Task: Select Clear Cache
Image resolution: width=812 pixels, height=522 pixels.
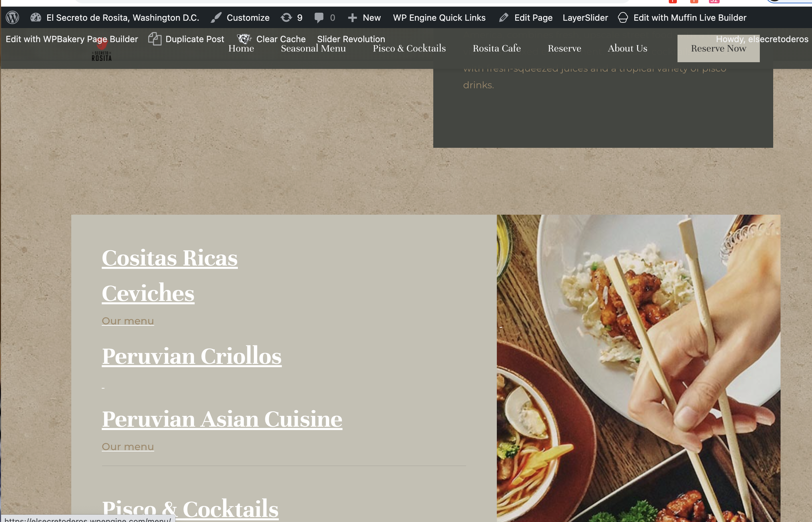Action: click(x=281, y=39)
